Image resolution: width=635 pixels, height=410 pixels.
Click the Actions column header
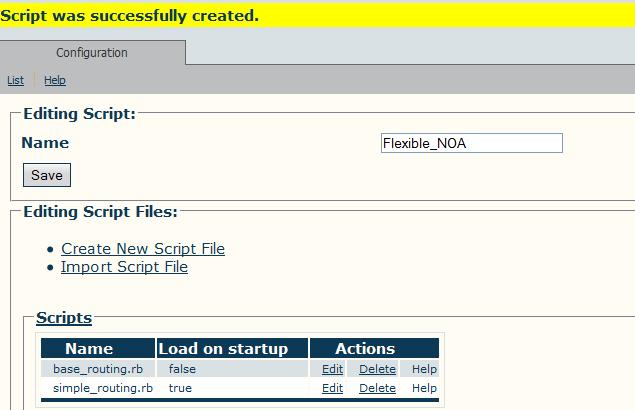click(x=374, y=348)
